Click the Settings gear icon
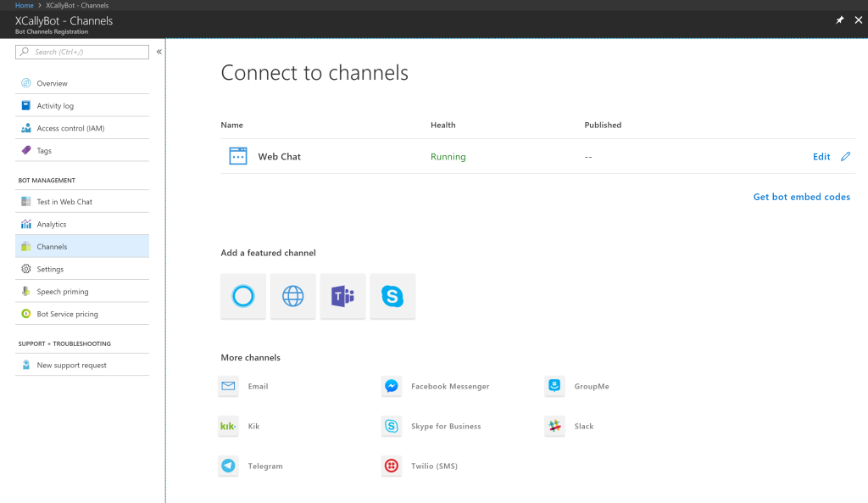The height and width of the screenshot is (503, 868). [26, 269]
